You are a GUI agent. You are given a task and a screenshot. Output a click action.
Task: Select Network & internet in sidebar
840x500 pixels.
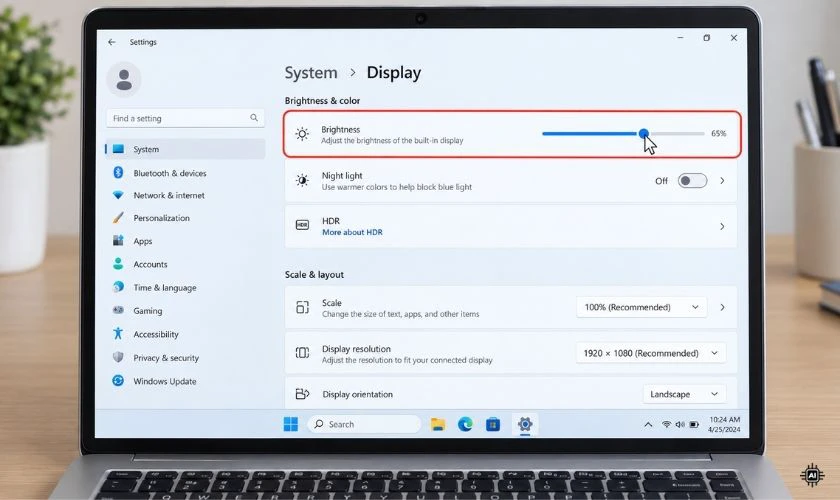click(169, 195)
